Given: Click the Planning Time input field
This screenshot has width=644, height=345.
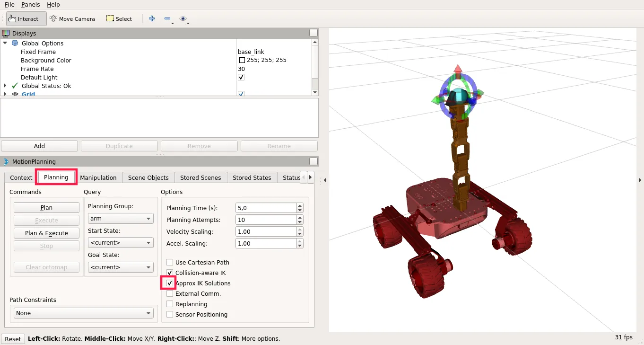Looking at the screenshot, I should [x=265, y=208].
